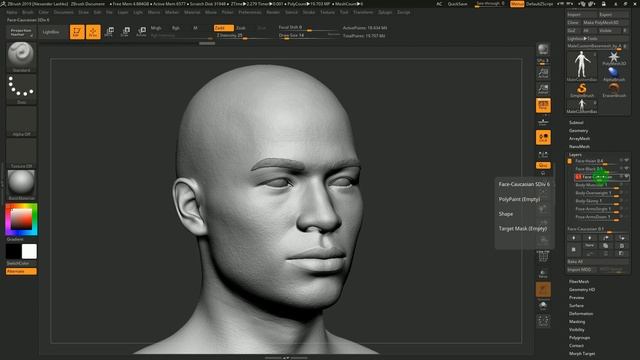
Task: Toggle the Qxyz rotation axis button
Action: tap(543, 165)
